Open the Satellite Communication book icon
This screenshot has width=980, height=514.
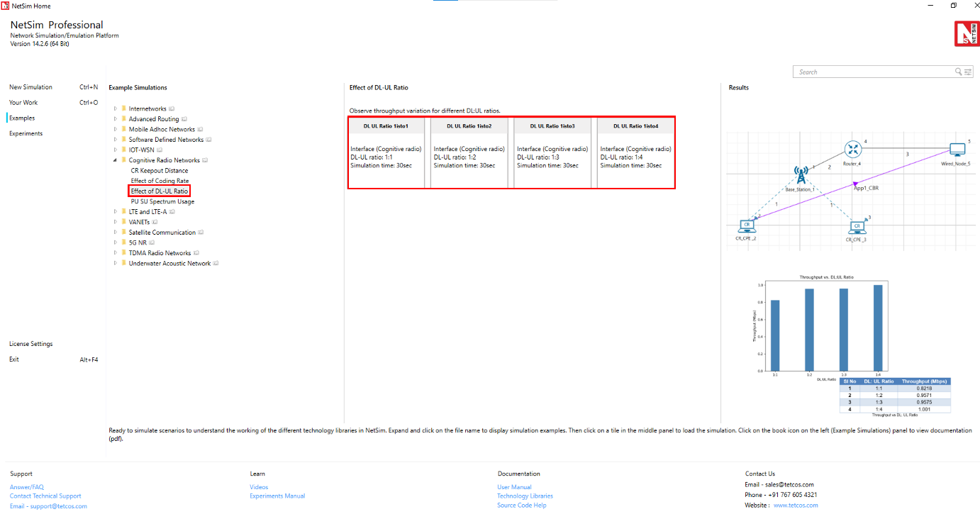point(201,233)
